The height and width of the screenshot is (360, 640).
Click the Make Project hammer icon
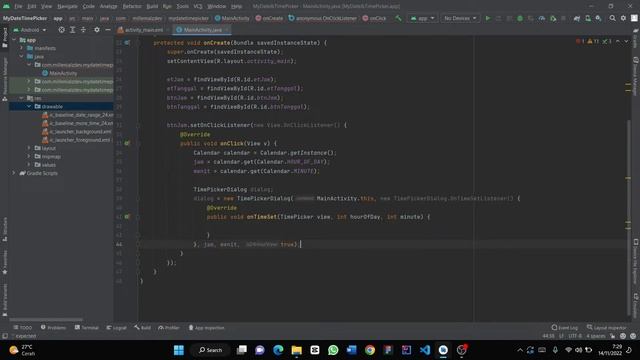coord(398,18)
